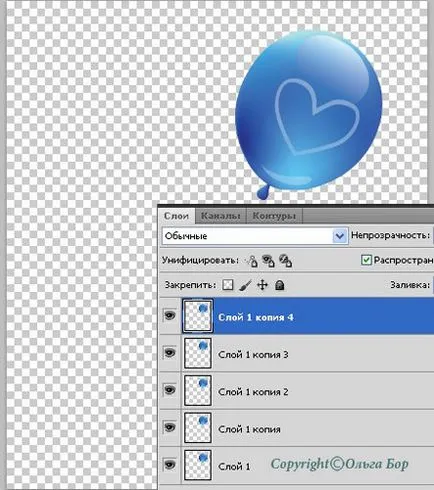Screen dimensions: 434x490
Task: Open the Обычные blend mode dropdown
Action: [255, 236]
